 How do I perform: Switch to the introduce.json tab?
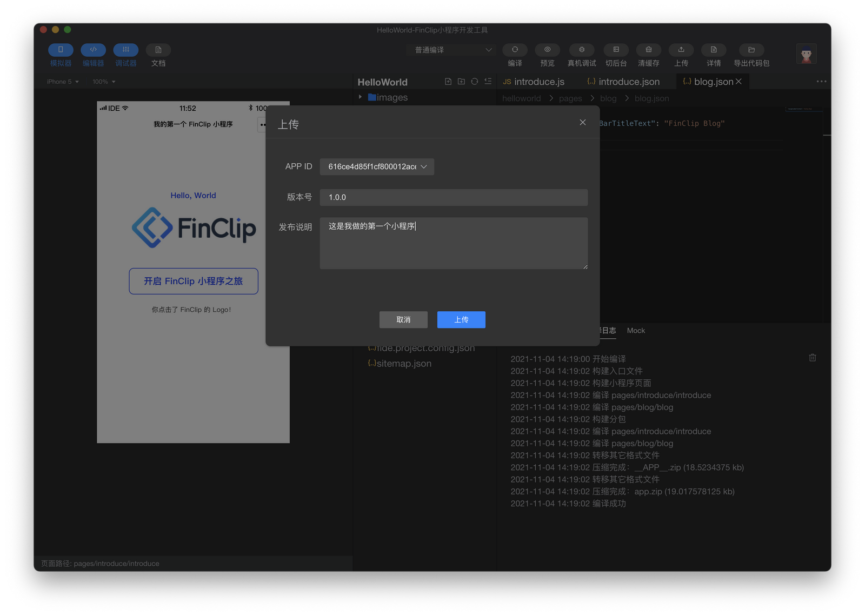tap(623, 82)
